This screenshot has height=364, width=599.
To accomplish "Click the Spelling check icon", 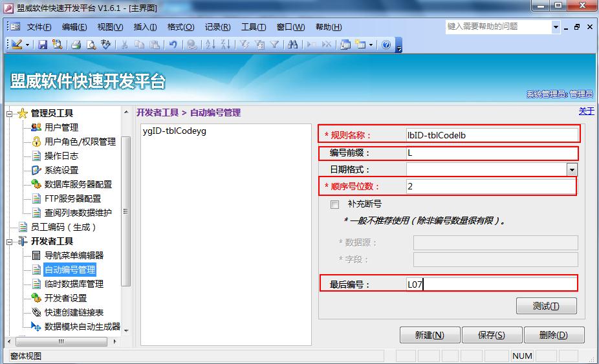I will tap(106, 45).
